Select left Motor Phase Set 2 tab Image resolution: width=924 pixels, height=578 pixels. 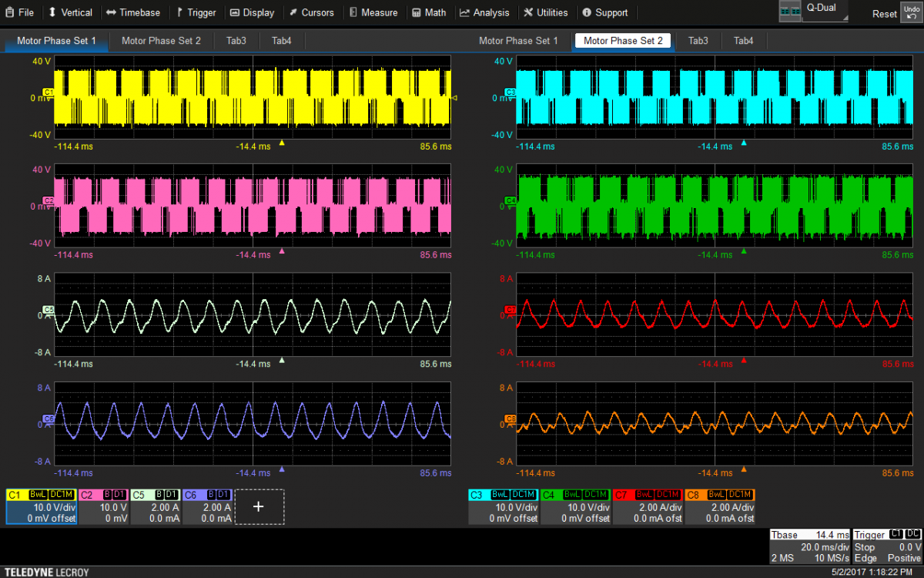tap(161, 41)
